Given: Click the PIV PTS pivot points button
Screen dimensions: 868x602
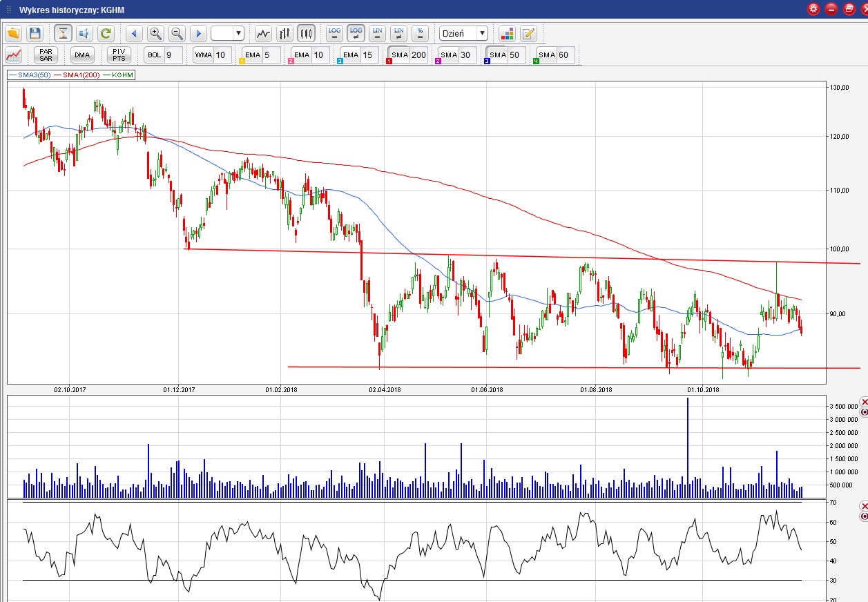Looking at the screenshot, I should (119, 55).
